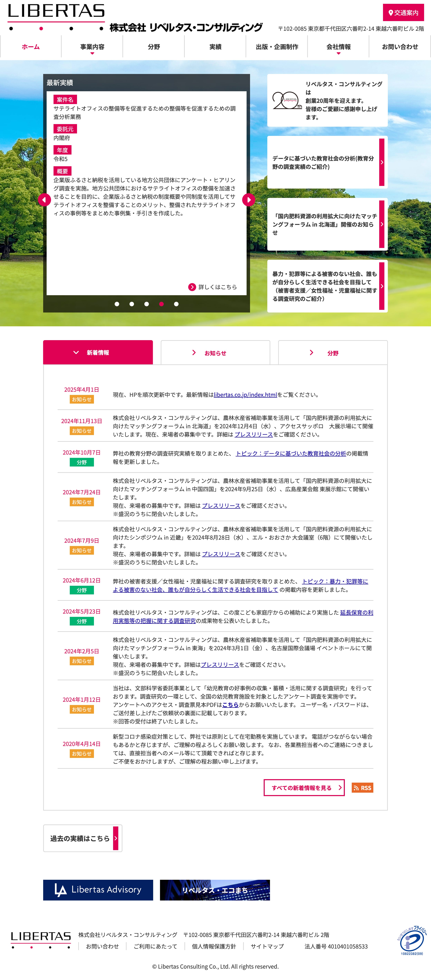The image size is (431, 980).
Task: Open 過去の実績はこちら button
Action: (x=83, y=838)
